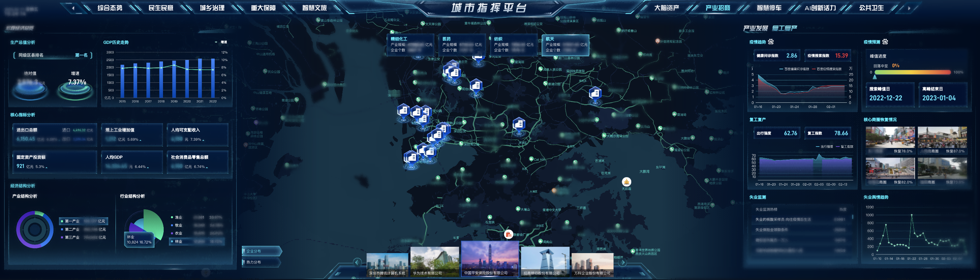Select the 精细化工 industry card

[x=410, y=45]
